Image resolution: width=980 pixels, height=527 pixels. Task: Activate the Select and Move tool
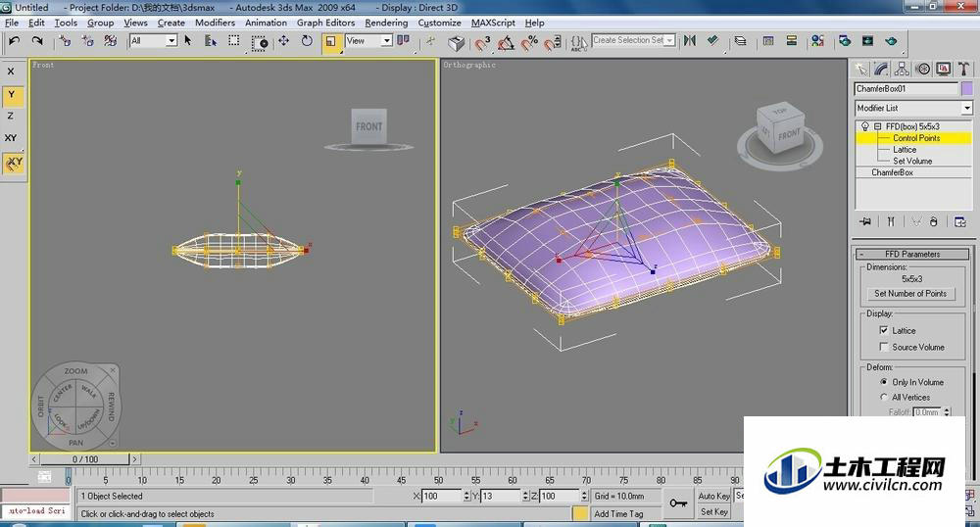(x=284, y=41)
